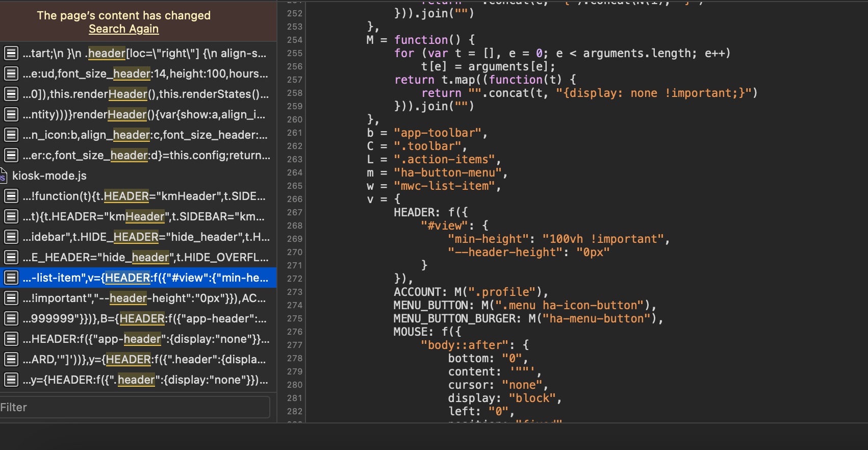Viewport: 868px width, 450px height.
Task: Click the result icon beside this.renderHeader(),this.renderStates()
Action: pyautogui.click(x=11, y=94)
